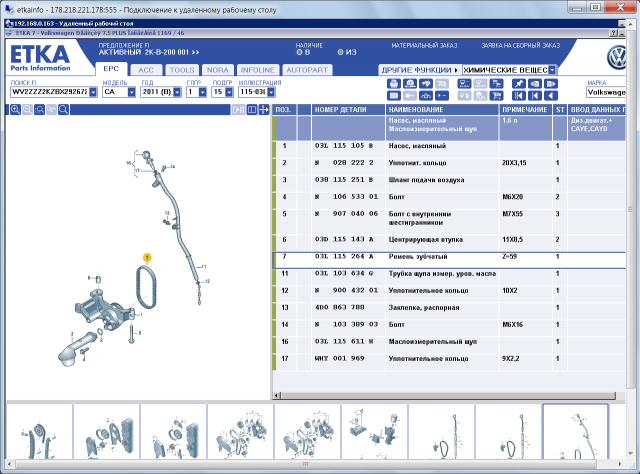Image resolution: width=640 pixels, height=474 pixels.
Task: Switch to the INFOLINE tab
Action: tap(258, 70)
